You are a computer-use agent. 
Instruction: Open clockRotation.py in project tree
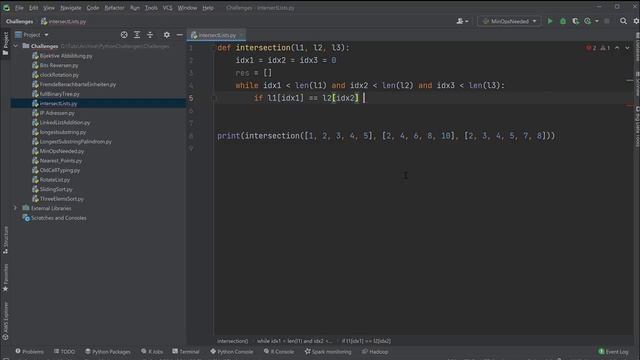59,75
